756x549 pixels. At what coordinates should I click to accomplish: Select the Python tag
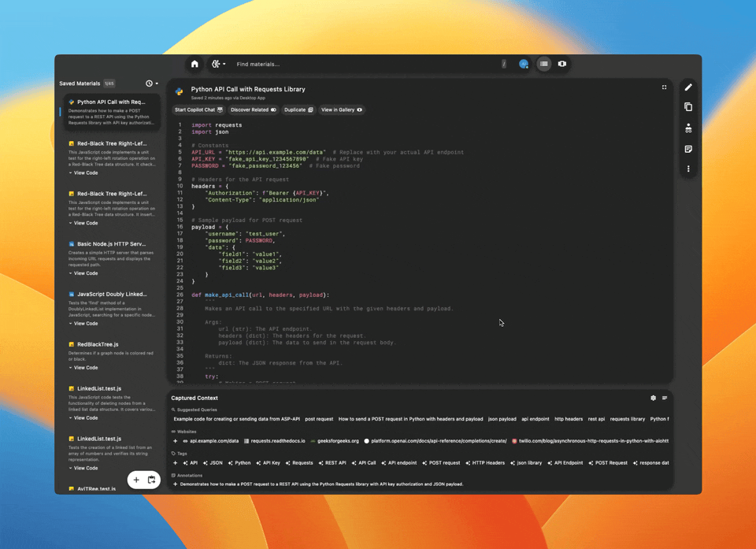[x=239, y=463]
